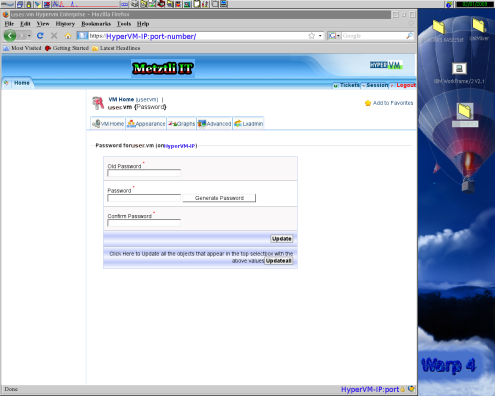Open the Tools menu

[124, 24]
